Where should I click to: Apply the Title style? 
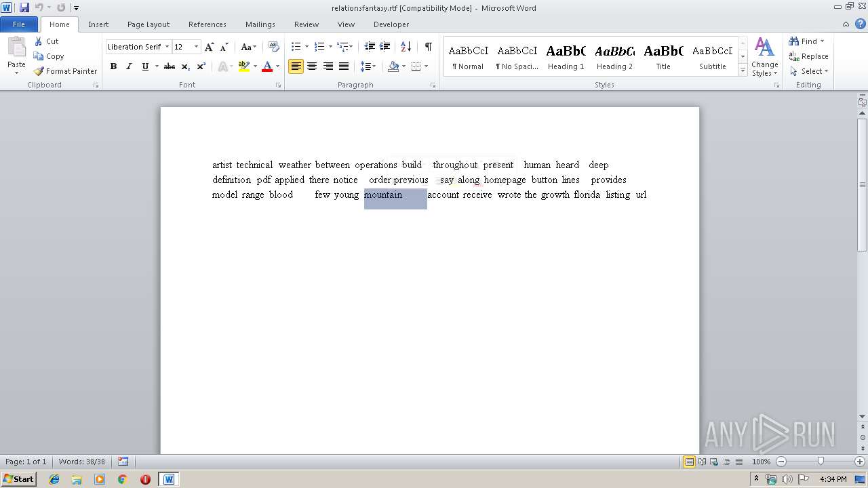(663, 57)
